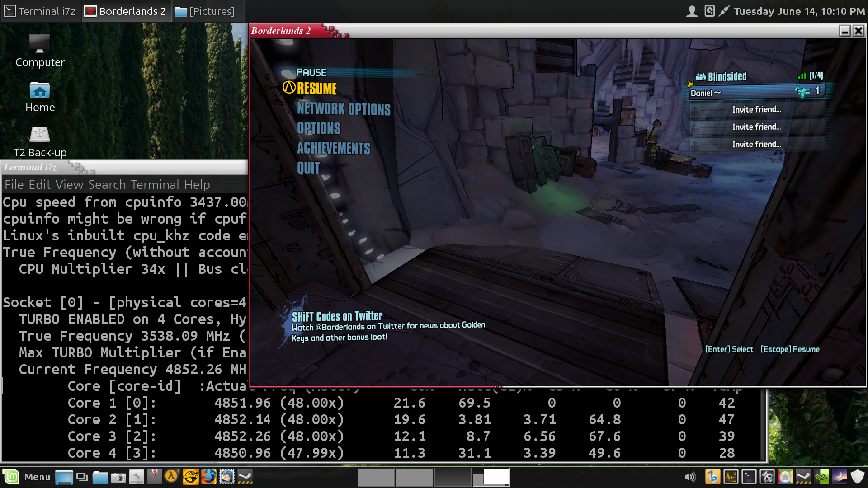Click the volume speaker tray icon
This screenshot has width=868, height=488.
click(x=690, y=477)
